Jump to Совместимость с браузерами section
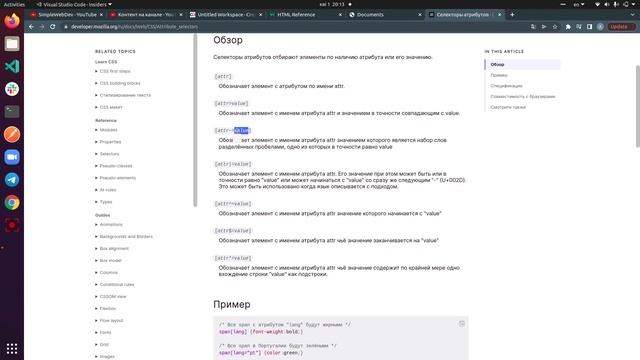This screenshot has width=640, height=360. coord(523,96)
